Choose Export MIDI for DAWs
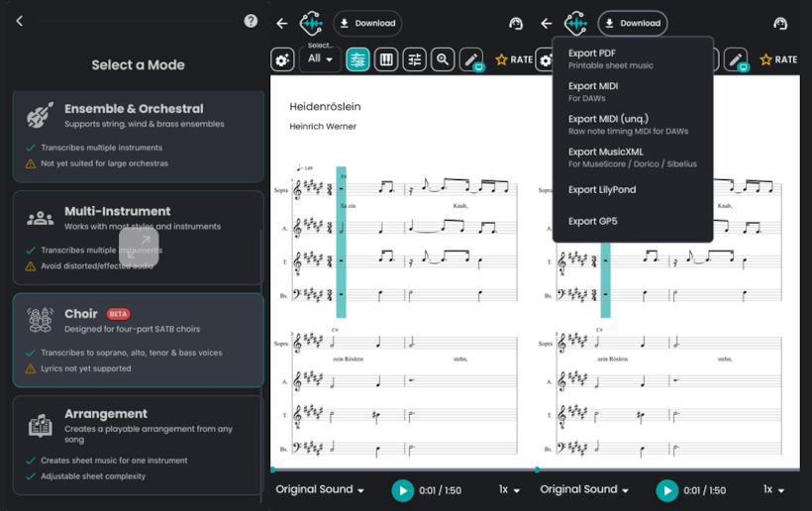 pyautogui.click(x=633, y=92)
